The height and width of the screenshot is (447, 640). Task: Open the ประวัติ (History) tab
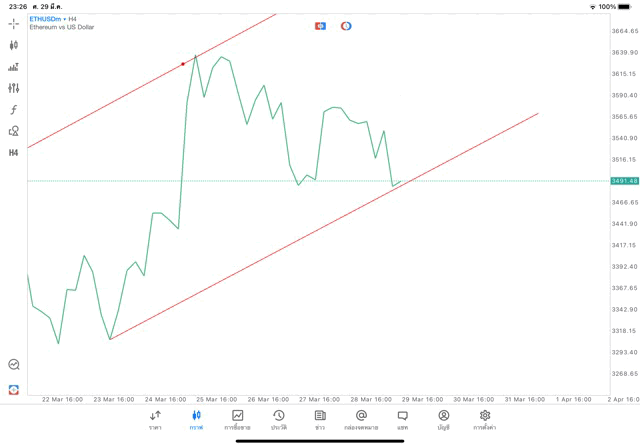coord(279,420)
